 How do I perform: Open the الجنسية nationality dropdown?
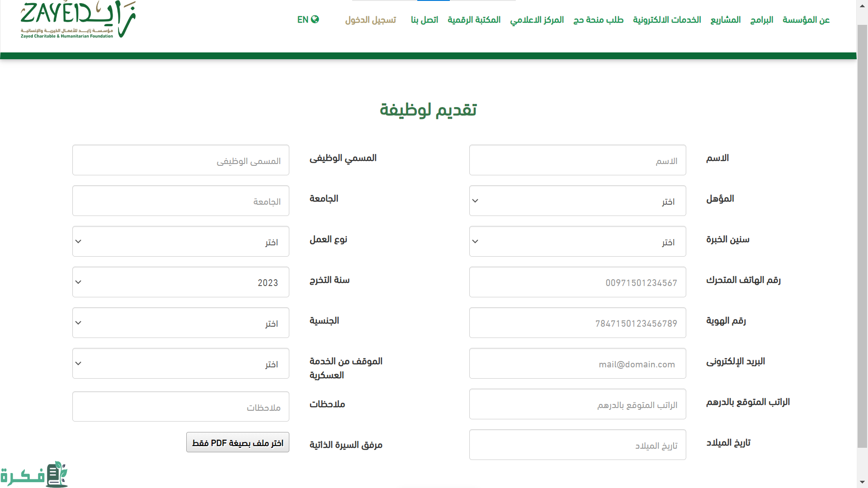point(180,323)
